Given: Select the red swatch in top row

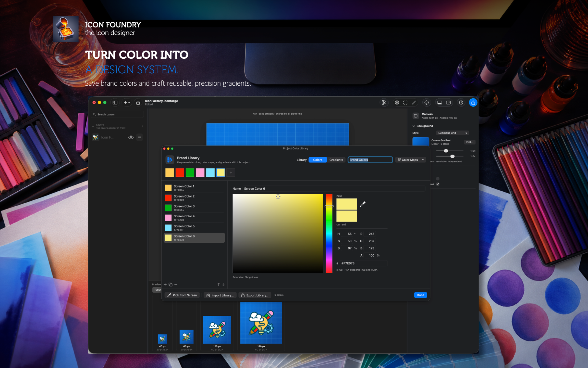Looking at the screenshot, I should pyautogui.click(x=180, y=172).
